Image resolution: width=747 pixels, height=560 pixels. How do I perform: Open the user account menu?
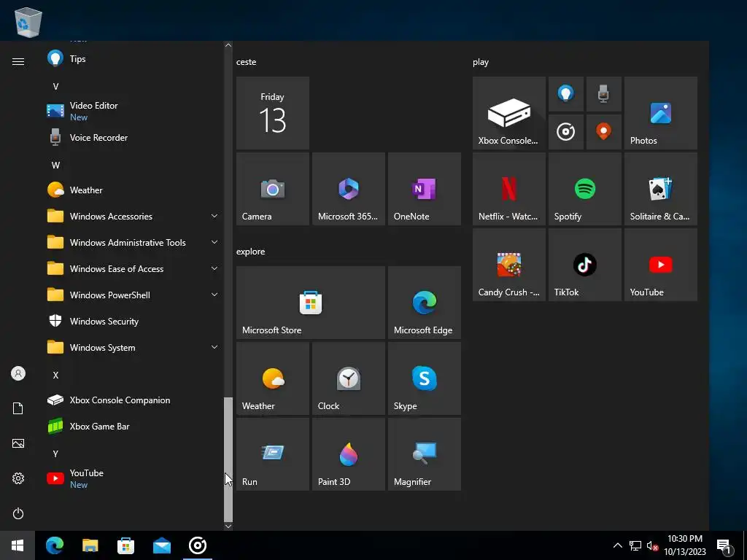(18, 373)
